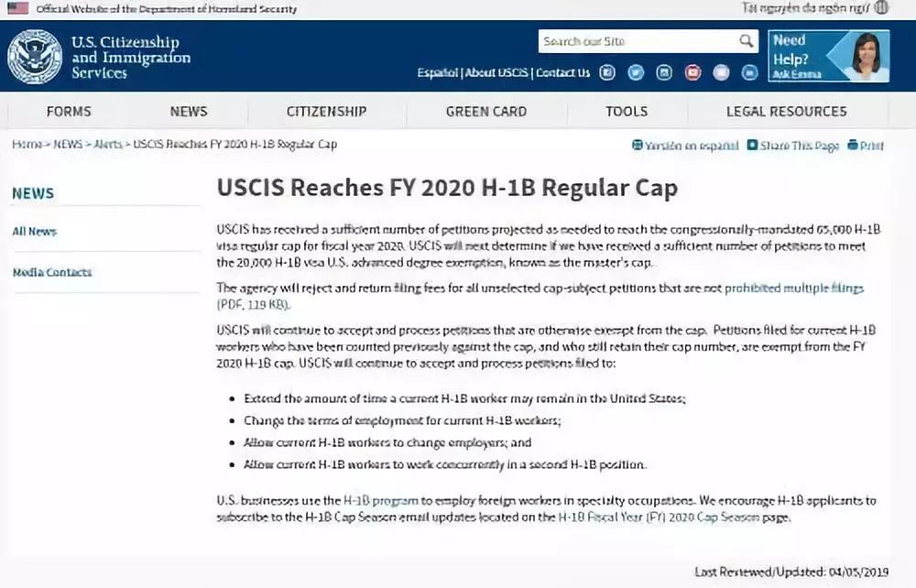This screenshot has height=588, width=916.
Task: Open the H-1B program link
Action: [x=381, y=500]
